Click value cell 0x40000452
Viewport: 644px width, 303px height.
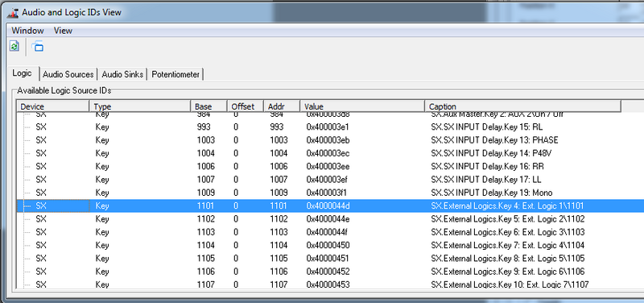tap(328, 272)
